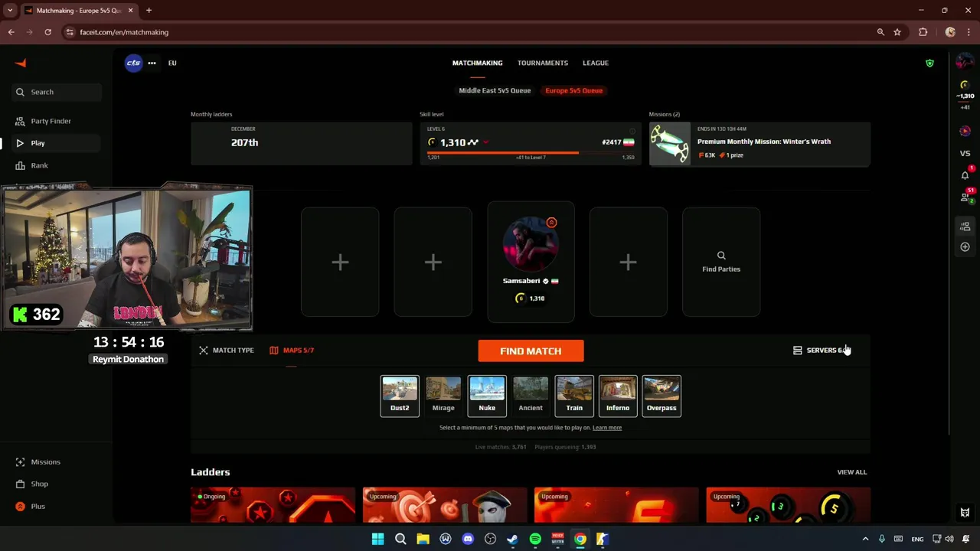
Task: Add player to the second empty party slot
Action: [x=433, y=262]
